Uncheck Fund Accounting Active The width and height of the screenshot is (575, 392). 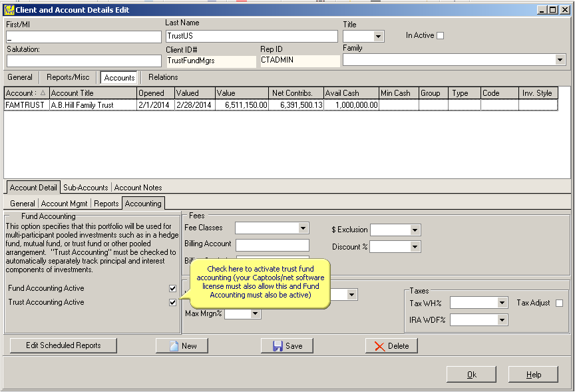[x=173, y=288]
